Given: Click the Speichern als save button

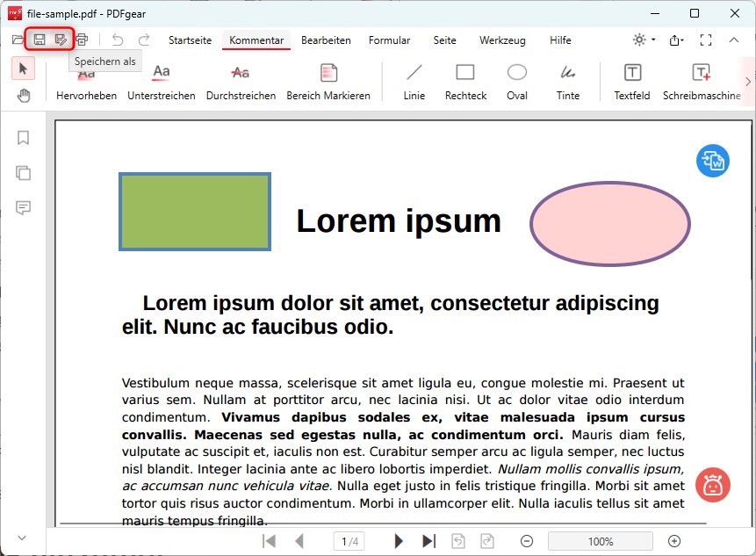Looking at the screenshot, I should [x=60, y=40].
